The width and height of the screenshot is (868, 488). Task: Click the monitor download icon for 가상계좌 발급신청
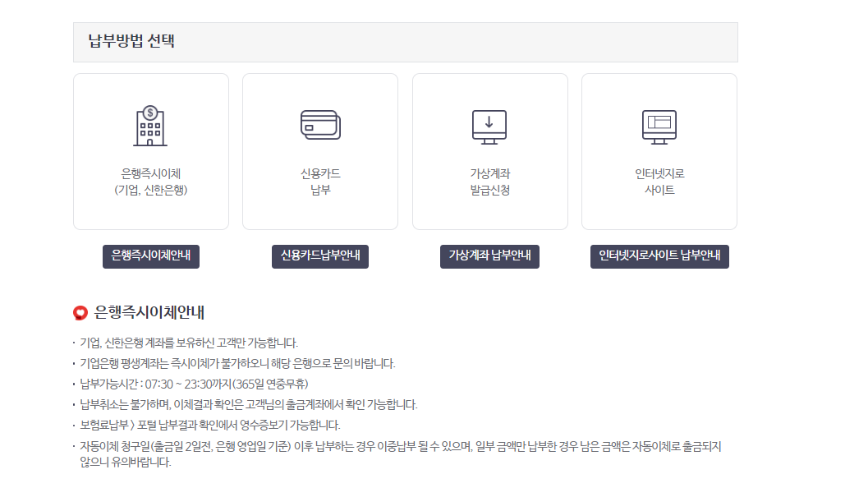(489, 127)
